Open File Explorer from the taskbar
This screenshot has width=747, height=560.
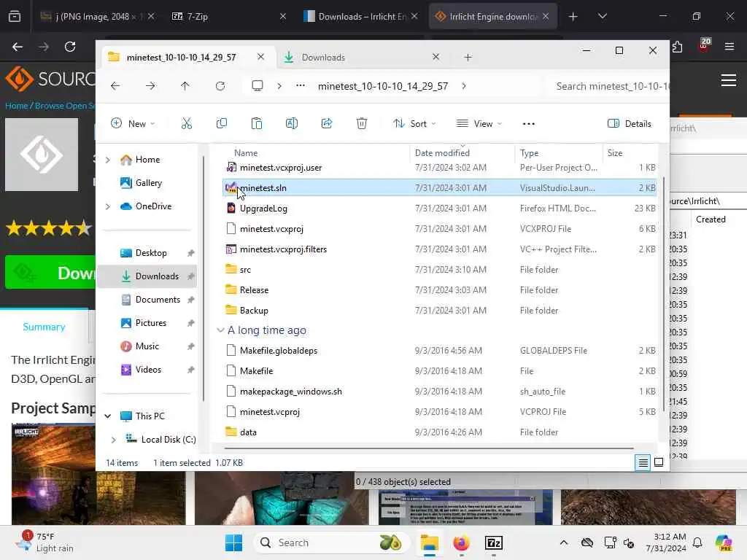pyautogui.click(x=429, y=542)
